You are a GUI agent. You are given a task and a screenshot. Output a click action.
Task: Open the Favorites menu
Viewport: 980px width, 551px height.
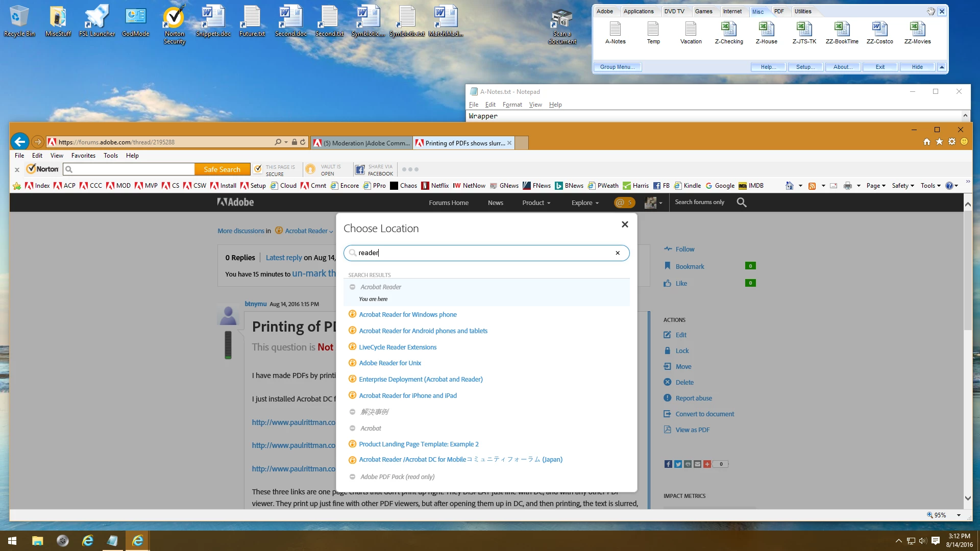(x=83, y=156)
